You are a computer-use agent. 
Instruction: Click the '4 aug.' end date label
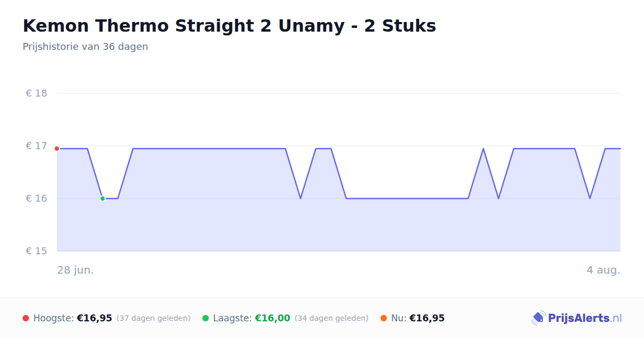pos(603,270)
